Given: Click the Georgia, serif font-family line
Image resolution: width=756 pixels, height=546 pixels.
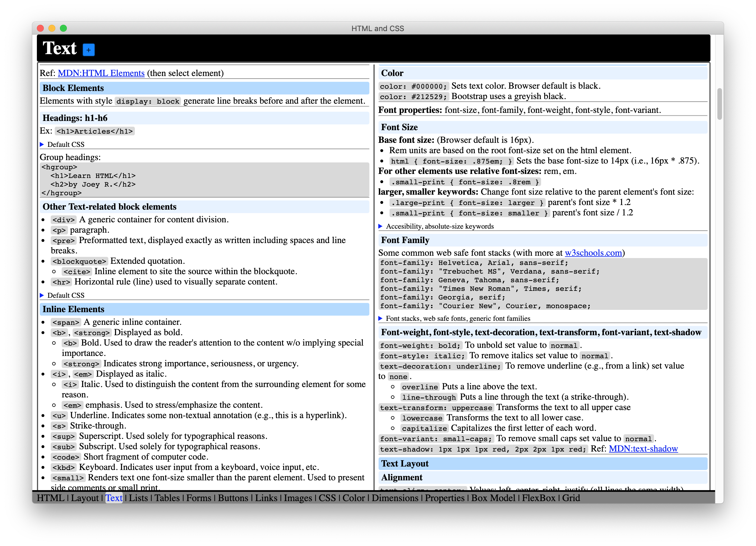Looking at the screenshot, I should coord(443,297).
